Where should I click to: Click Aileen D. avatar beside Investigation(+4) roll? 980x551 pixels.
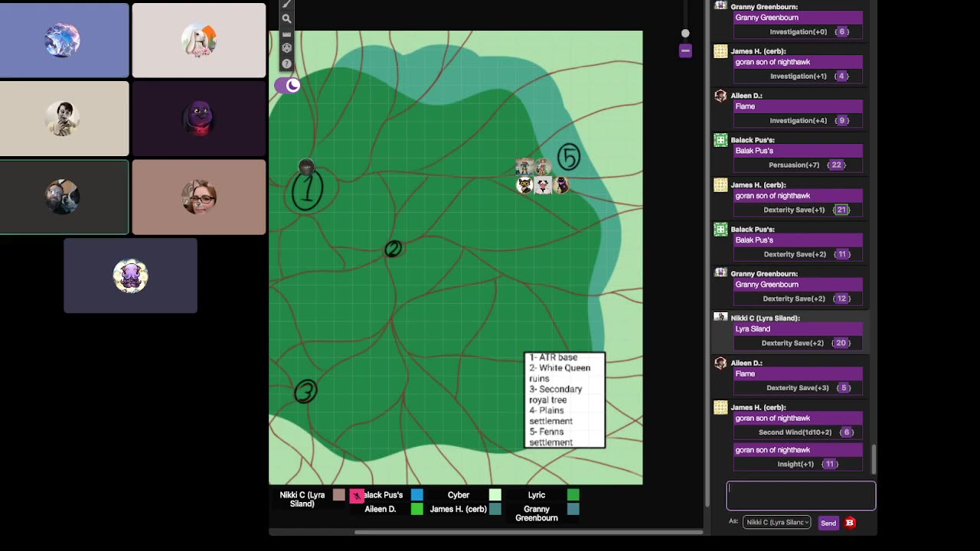(x=720, y=96)
